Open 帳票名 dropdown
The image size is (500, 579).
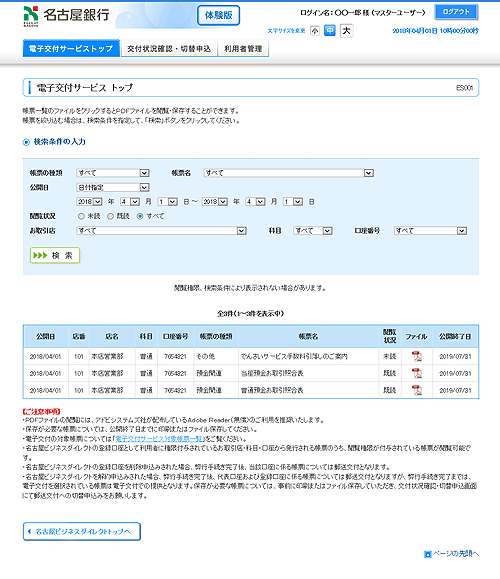coord(288,173)
